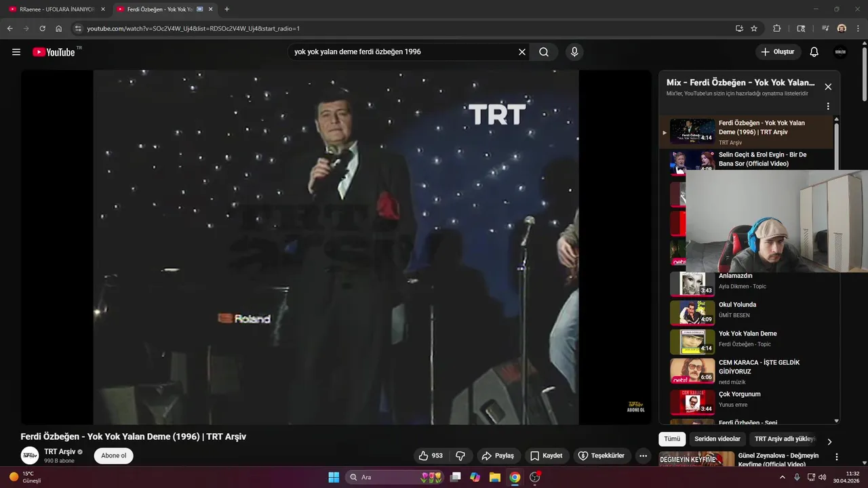Play Okul Yolunda by ÜMİT BESEN
This screenshot has width=868, height=488.
(746, 312)
